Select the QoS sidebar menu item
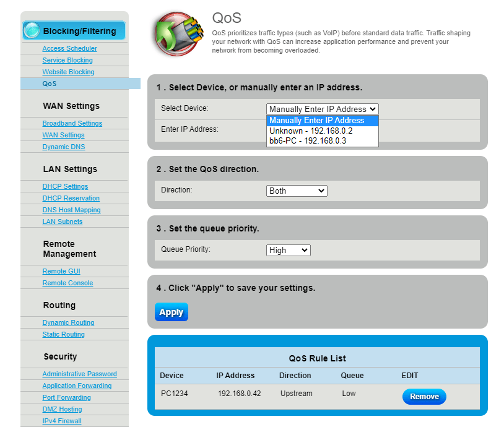 click(x=50, y=84)
